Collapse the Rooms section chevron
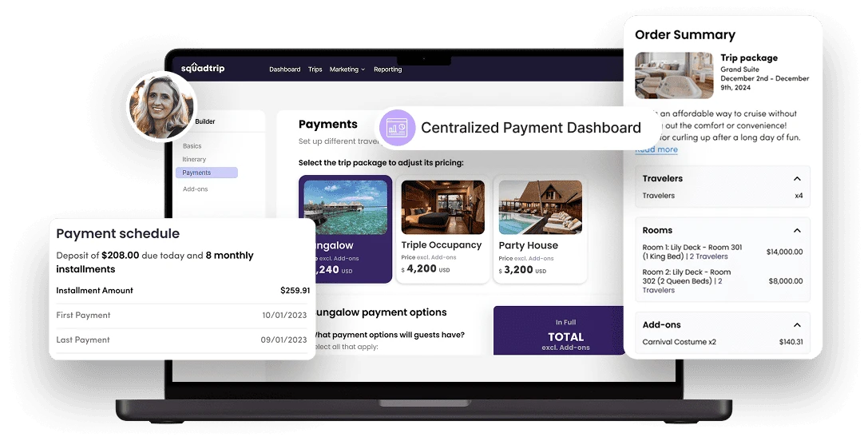 797,231
